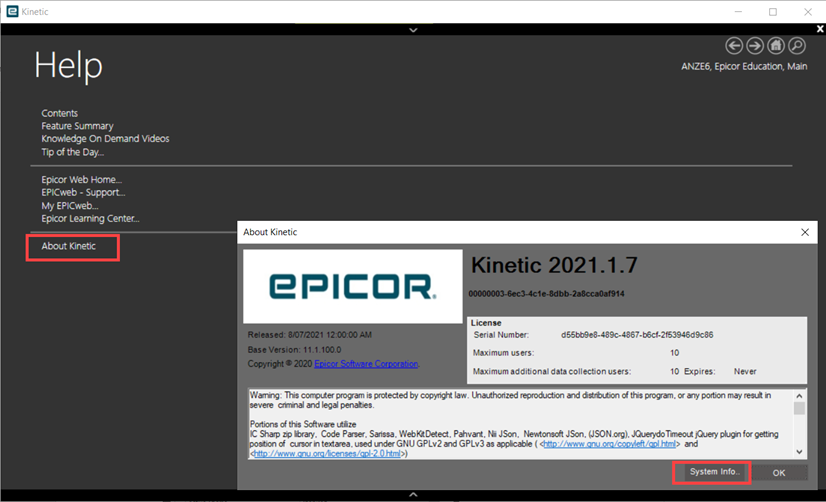Open Knowledge On Demand Videos
This screenshot has width=826, height=502.
105,139
